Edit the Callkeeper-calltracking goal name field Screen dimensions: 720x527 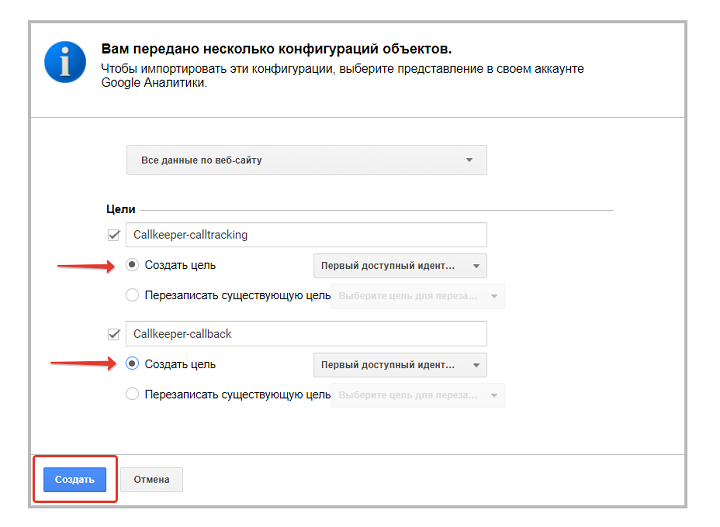pos(306,235)
